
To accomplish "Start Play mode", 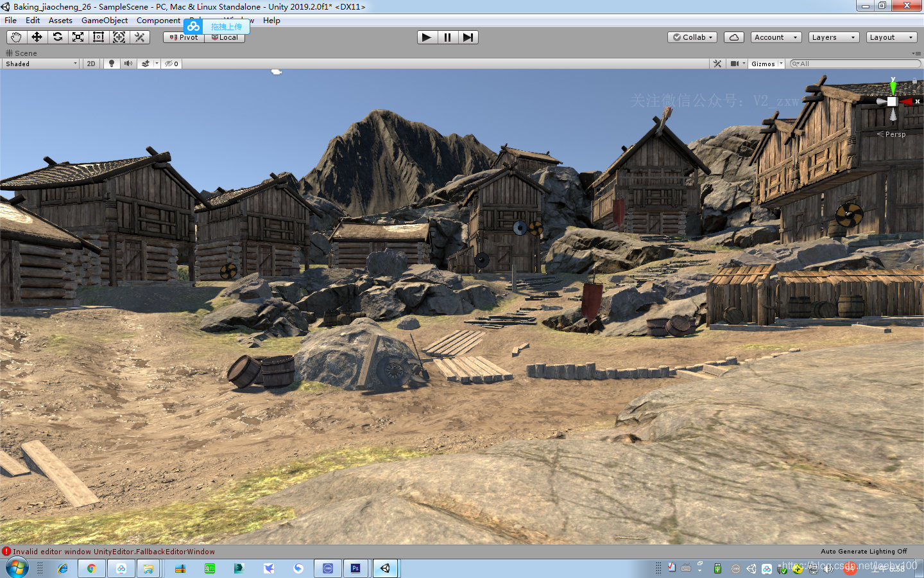I will (x=427, y=37).
